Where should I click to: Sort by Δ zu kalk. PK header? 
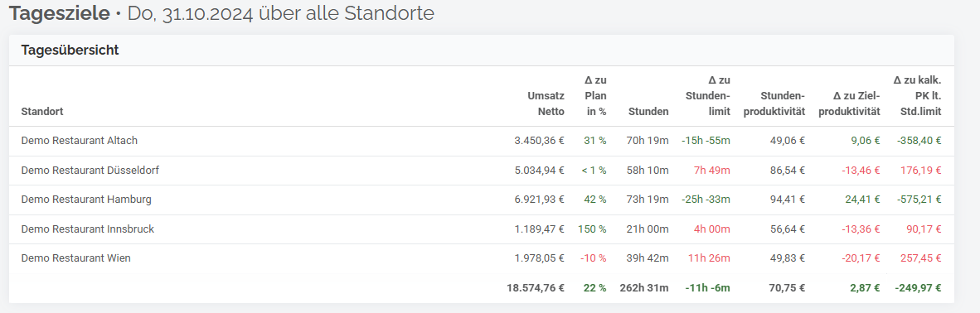pos(917,95)
